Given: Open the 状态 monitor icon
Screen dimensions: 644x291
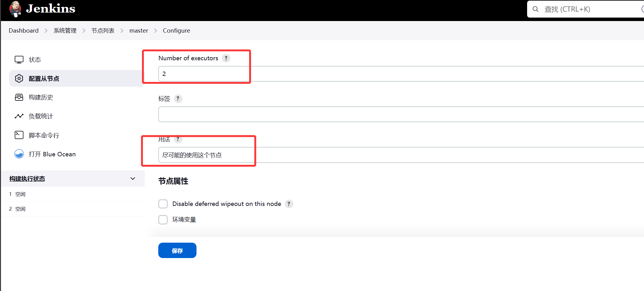Looking at the screenshot, I should (x=19, y=60).
